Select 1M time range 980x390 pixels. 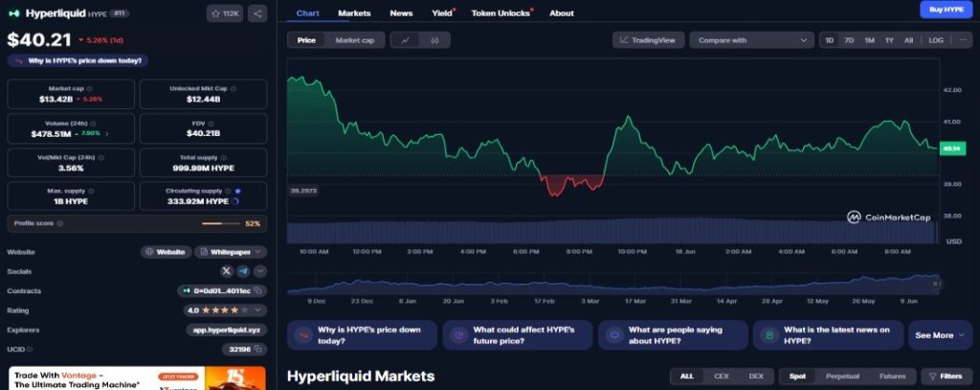[x=869, y=40]
